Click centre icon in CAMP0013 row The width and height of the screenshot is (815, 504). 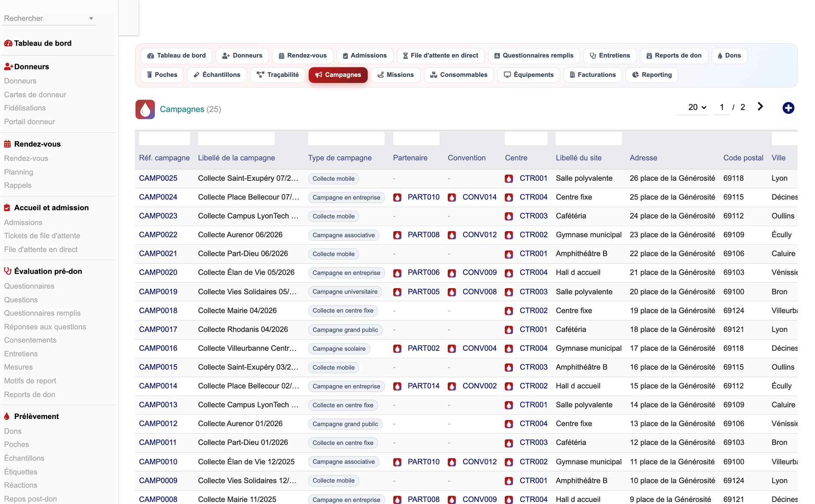click(x=509, y=405)
